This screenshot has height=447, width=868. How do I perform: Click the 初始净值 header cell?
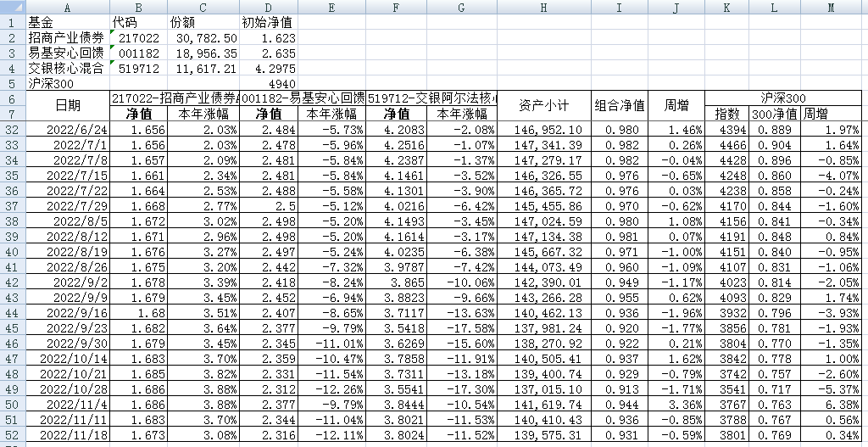269,23
